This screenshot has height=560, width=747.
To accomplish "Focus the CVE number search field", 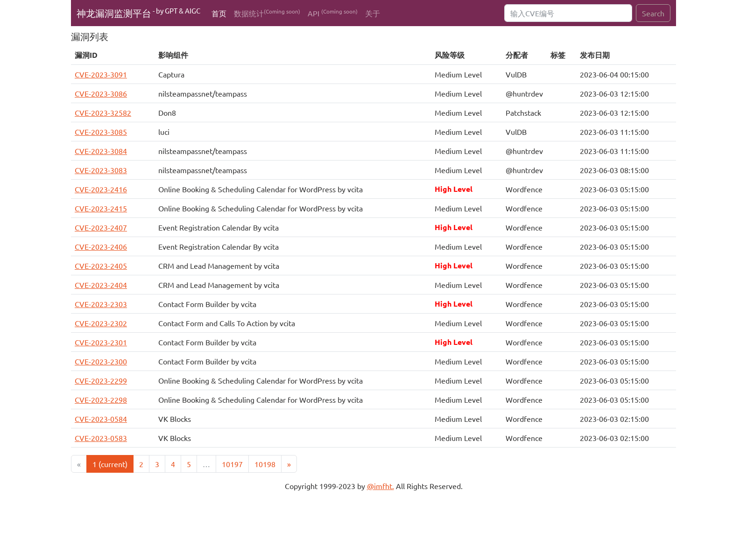I will point(568,13).
